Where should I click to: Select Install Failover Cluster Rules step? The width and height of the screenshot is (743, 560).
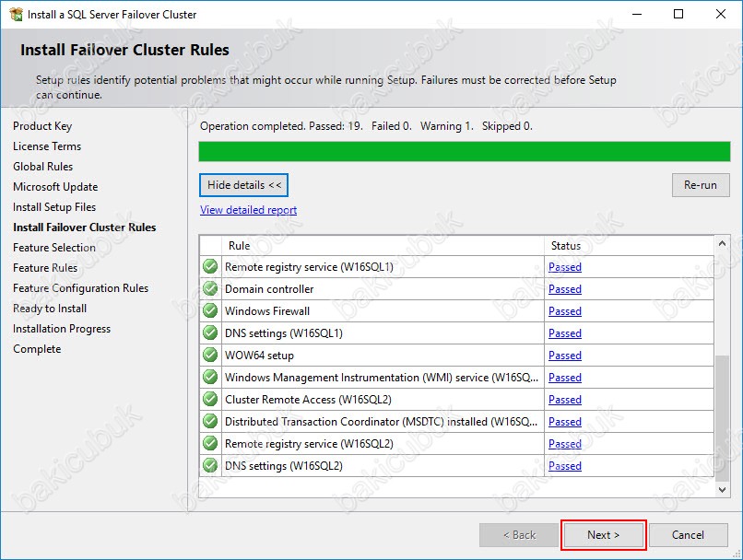click(x=84, y=227)
